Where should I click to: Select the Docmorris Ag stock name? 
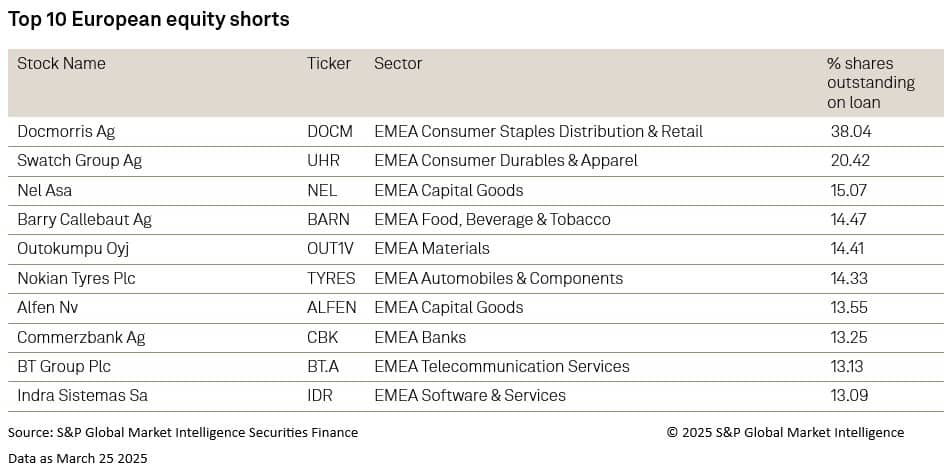(66, 131)
